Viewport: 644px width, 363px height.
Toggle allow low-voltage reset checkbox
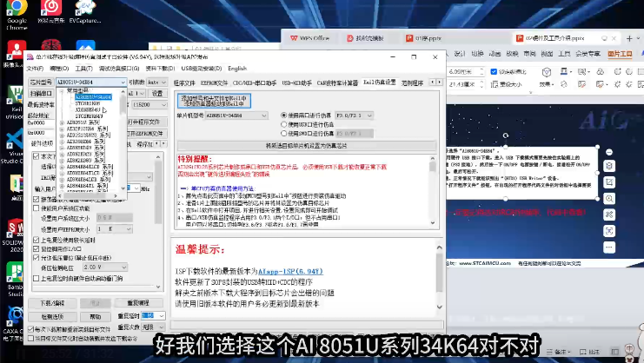tap(37, 258)
